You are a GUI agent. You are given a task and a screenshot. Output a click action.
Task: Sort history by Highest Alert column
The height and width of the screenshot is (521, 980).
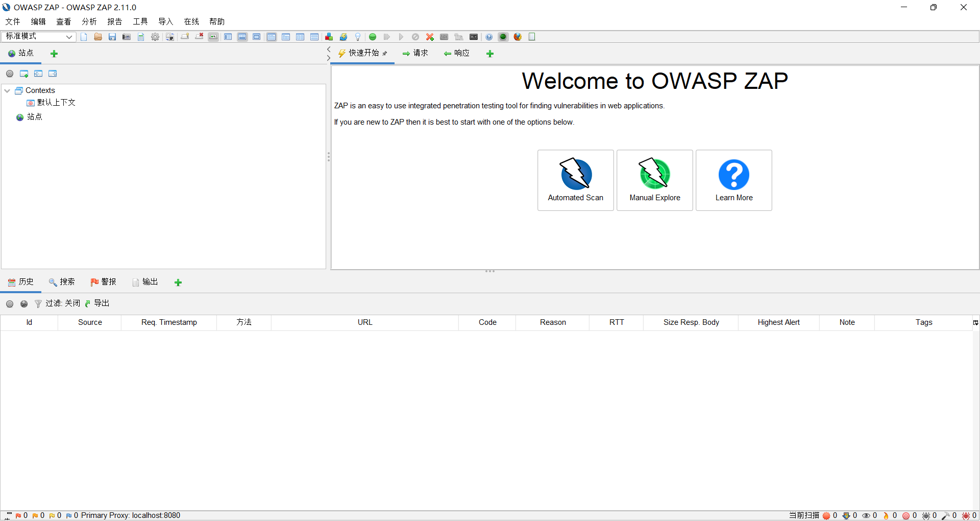pos(778,322)
